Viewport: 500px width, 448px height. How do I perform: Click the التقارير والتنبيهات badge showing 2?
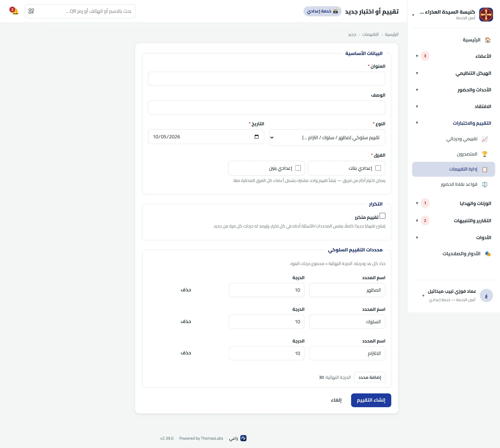coord(425,221)
